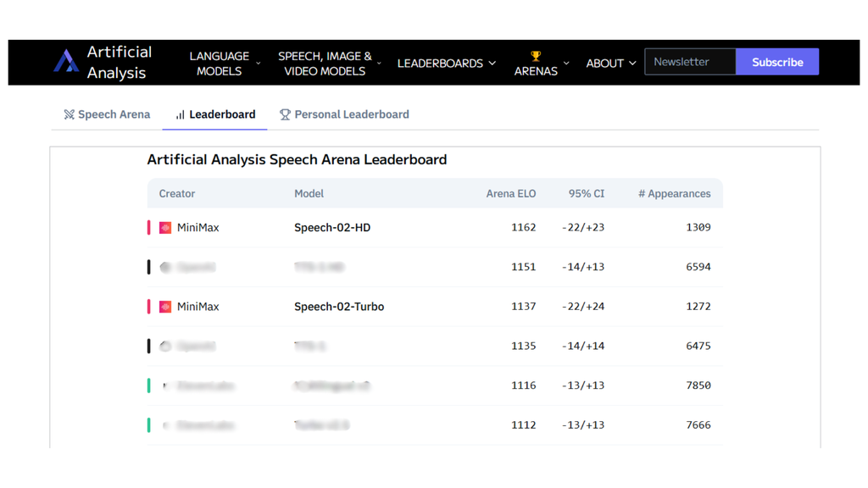Viewport: 868px width, 488px height.
Task: Click MiniMax creator in the Speech-02-HD row
Action: click(198, 227)
